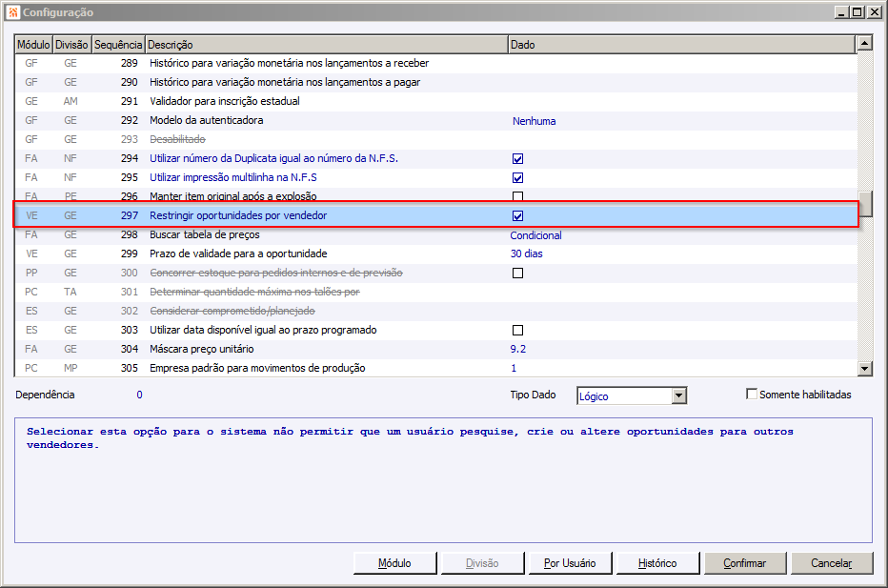Image resolution: width=888 pixels, height=588 pixels.
Task: Uncheck Restringir oportunidades por vendedor checkbox
Action: [x=517, y=215]
